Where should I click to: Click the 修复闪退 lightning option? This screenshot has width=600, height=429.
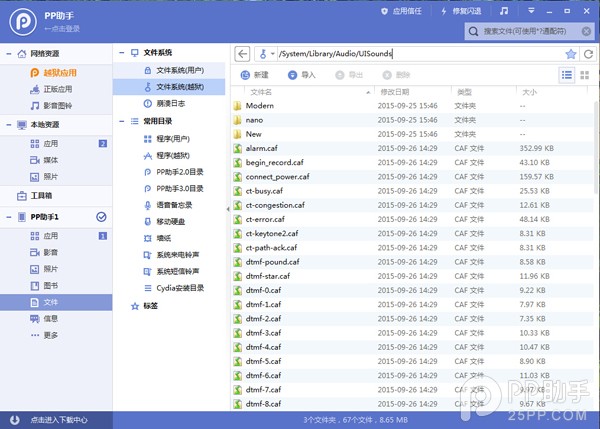[461, 11]
